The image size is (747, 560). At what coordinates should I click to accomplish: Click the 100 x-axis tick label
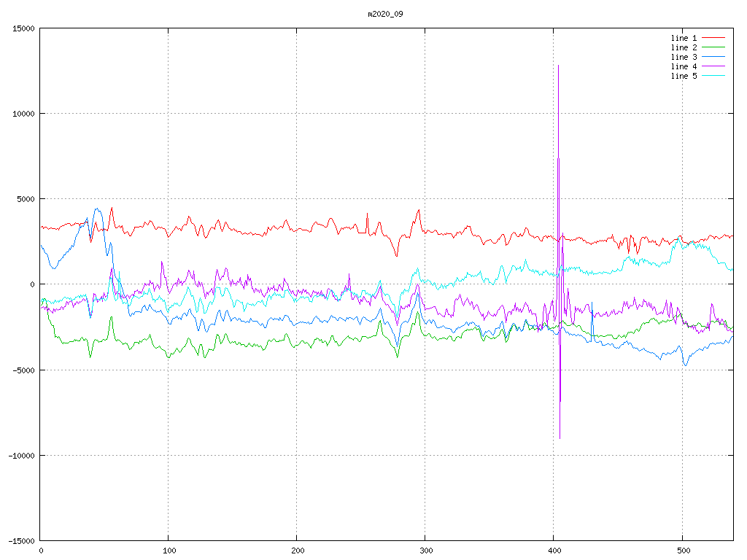pos(169,551)
